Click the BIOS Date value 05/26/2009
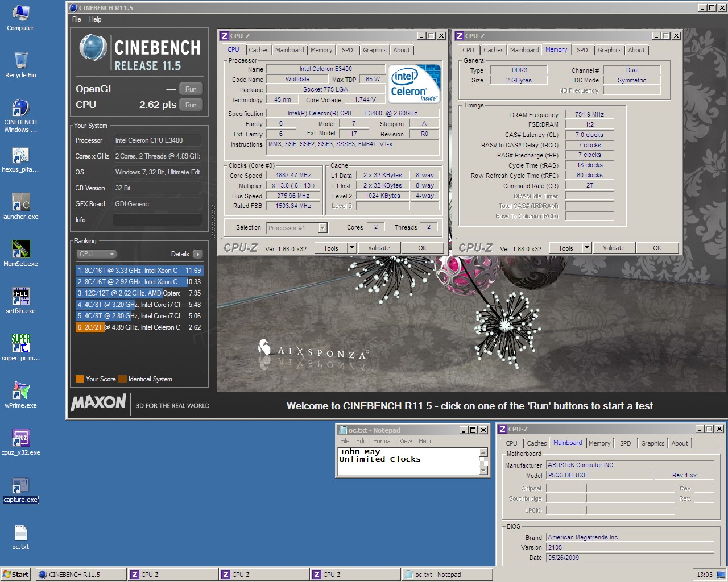The width and height of the screenshot is (728, 582). coord(630,558)
